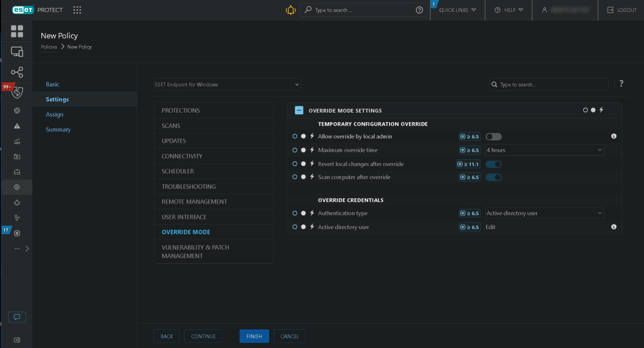
Task: Open the Maximum override time dropdown
Action: point(544,150)
